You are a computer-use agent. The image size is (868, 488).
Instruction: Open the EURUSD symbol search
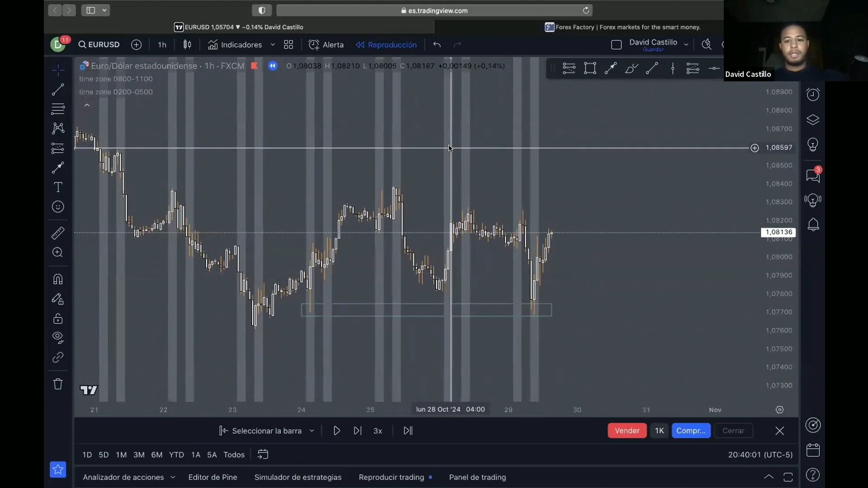(x=99, y=45)
